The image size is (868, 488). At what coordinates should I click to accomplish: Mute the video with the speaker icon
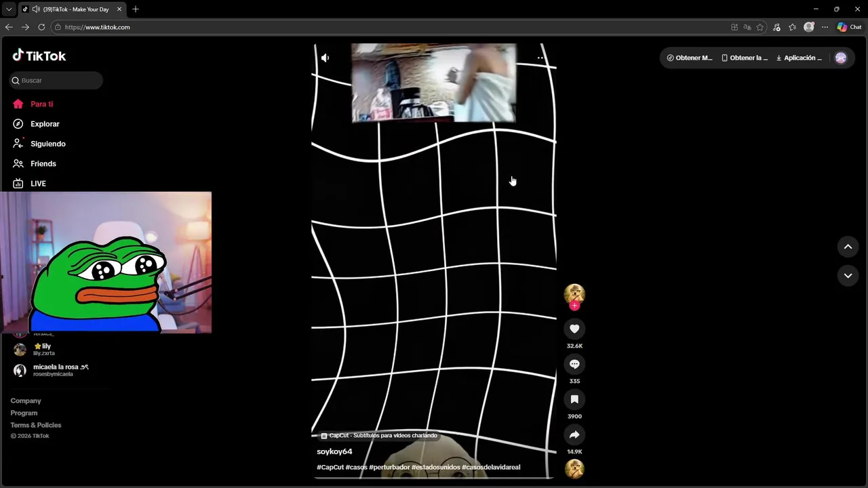(325, 58)
